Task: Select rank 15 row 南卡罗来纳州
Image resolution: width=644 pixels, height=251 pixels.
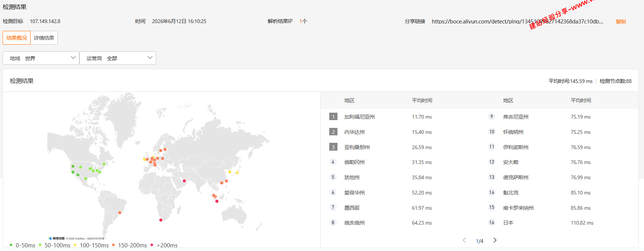Action: (559, 208)
